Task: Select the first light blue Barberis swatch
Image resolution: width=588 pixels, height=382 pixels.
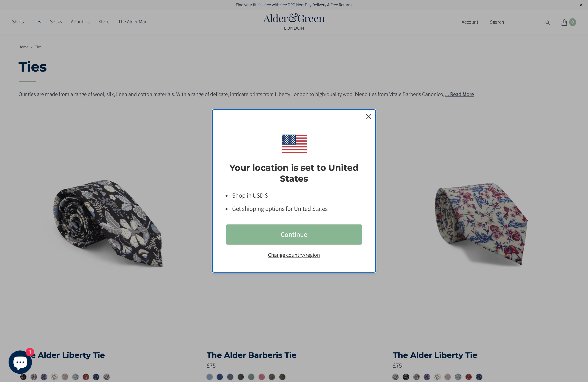Action: 209,377
